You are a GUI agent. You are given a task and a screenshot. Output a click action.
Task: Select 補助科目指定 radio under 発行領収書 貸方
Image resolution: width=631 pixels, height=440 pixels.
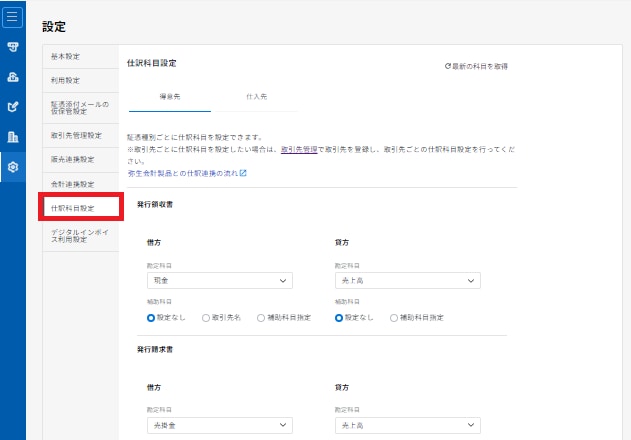pyautogui.click(x=393, y=317)
